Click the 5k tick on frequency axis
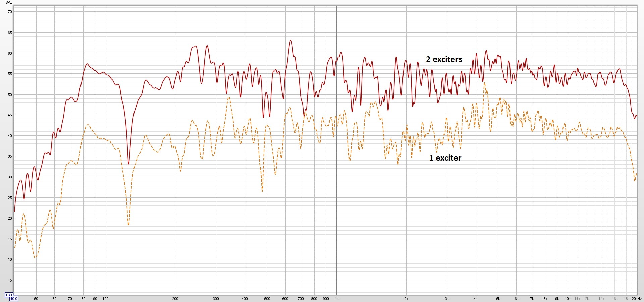The height and width of the screenshot is (302, 644). (498, 299)
